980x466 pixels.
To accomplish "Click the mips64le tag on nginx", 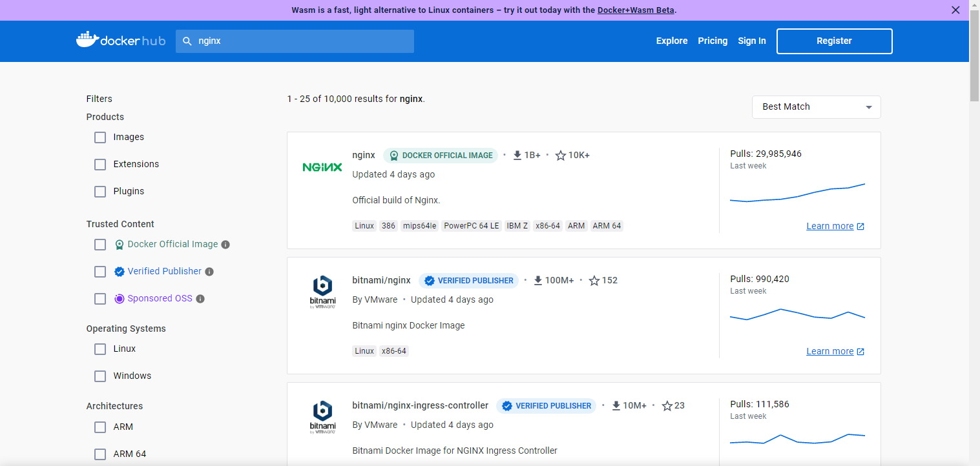I will coord(419,226).
